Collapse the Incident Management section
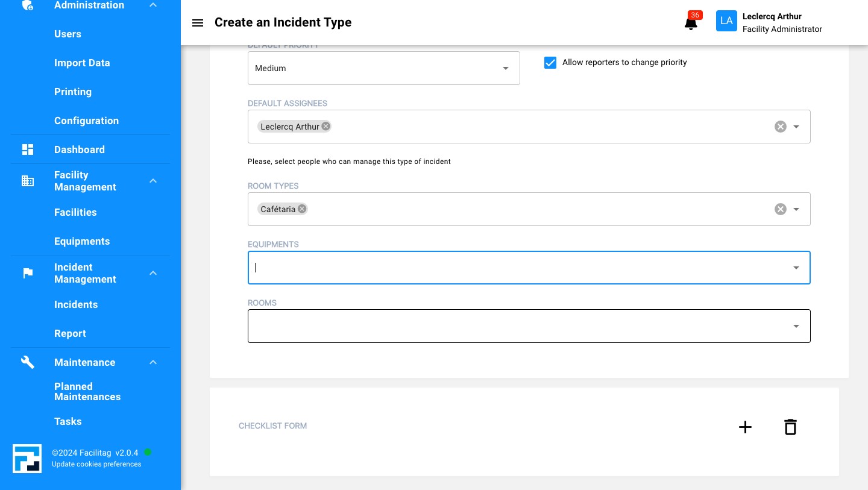 click(x=153, y=273)
